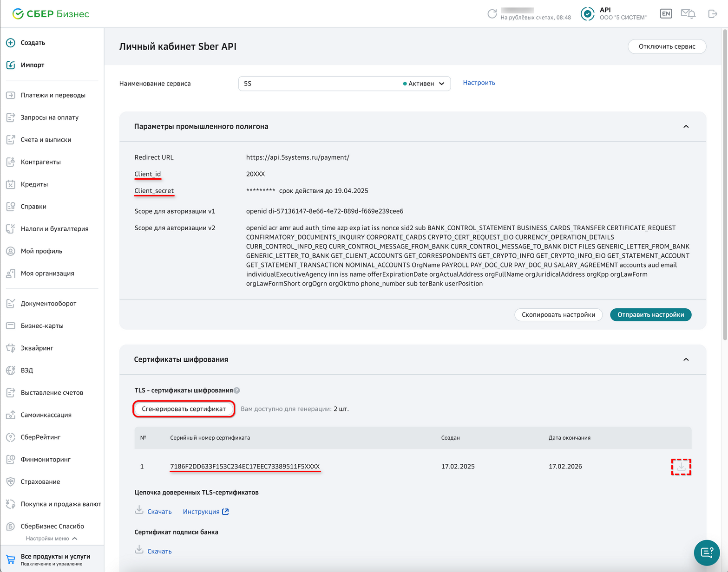The width and height of the screenshot is (728, 572).
Task: Click the API ООО 5 СИСТЕМ profile
Action: tap(613, 14)
